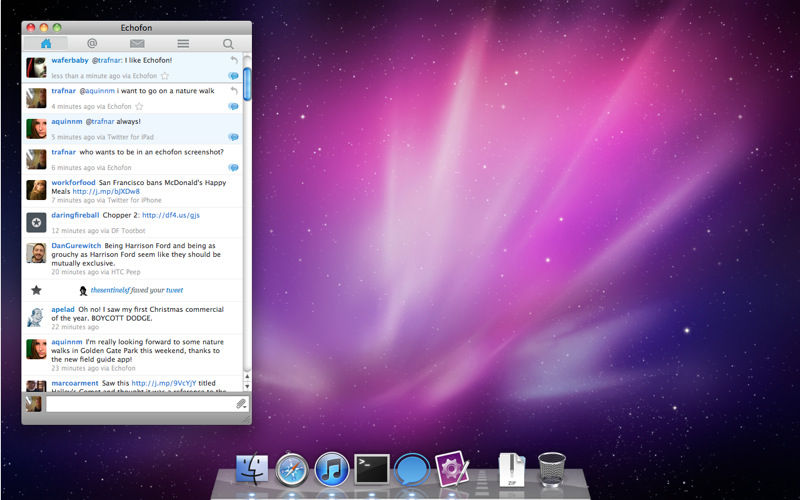This screenshot has height=500, width=800.
Task: Open the http://j.mp/bJXDw8 link
Action: point(106,191)
